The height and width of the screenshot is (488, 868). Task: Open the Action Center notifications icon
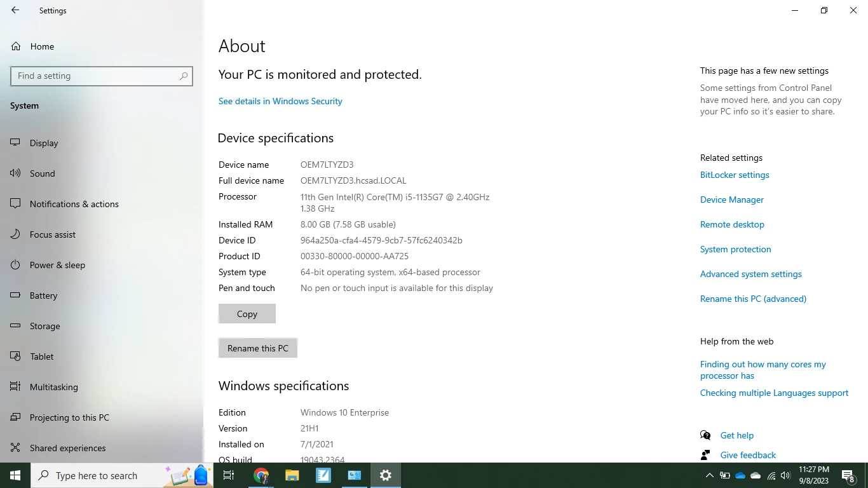coord(848,475)
